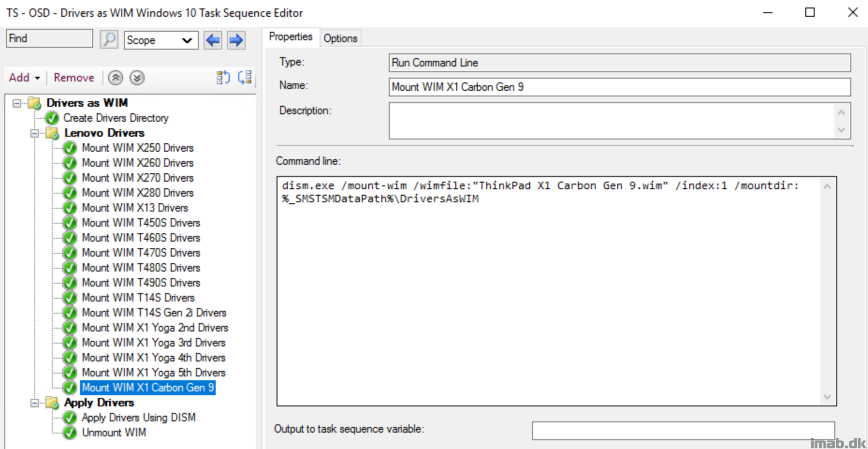The height and width of the screenshot is (449, 868).
Task: Switch to the Options tab
Action: [x=340, y=38]
